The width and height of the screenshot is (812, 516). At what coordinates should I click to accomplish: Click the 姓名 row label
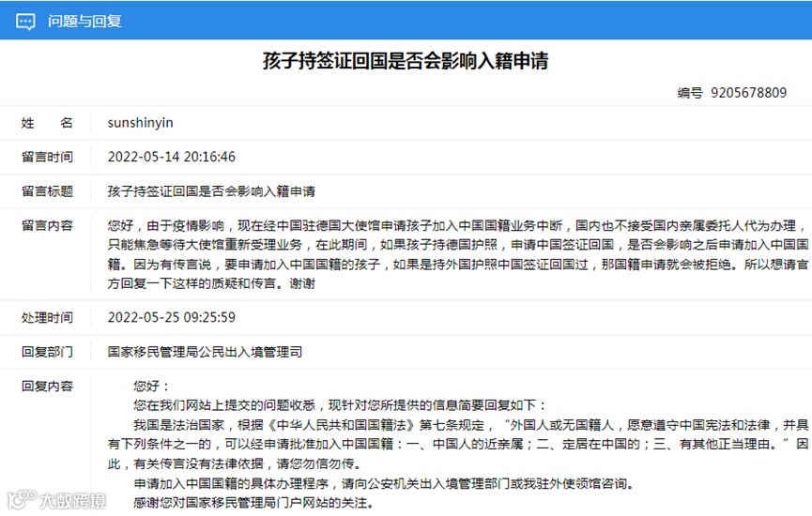(47, 123)
